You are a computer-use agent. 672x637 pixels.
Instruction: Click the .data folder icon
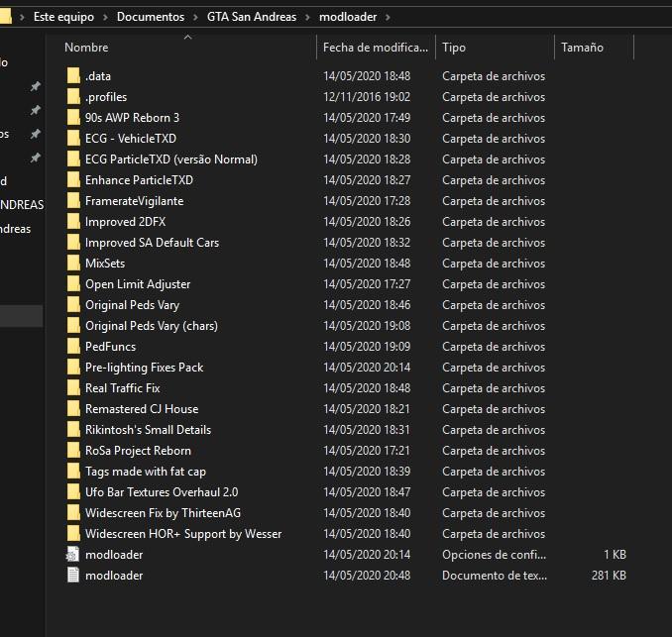coord(73,76)
